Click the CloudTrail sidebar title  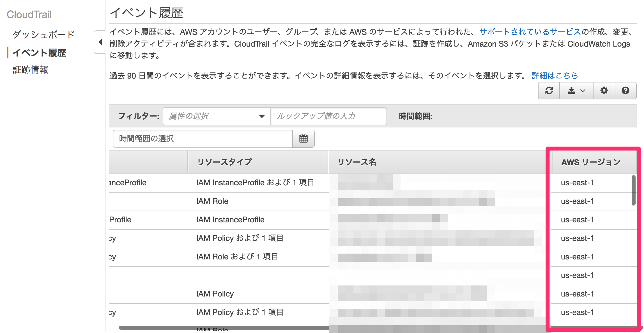(x=29, y=15)
